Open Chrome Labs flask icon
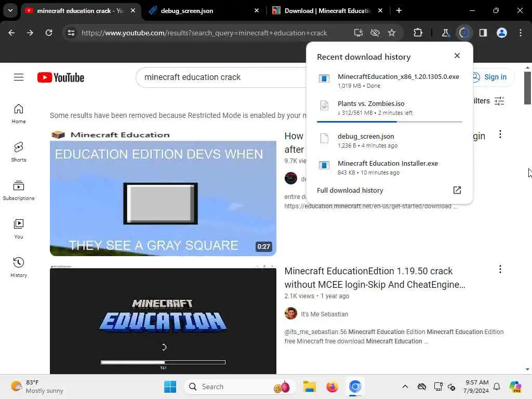This screenshot has width=532, height=399. point(445,33)
